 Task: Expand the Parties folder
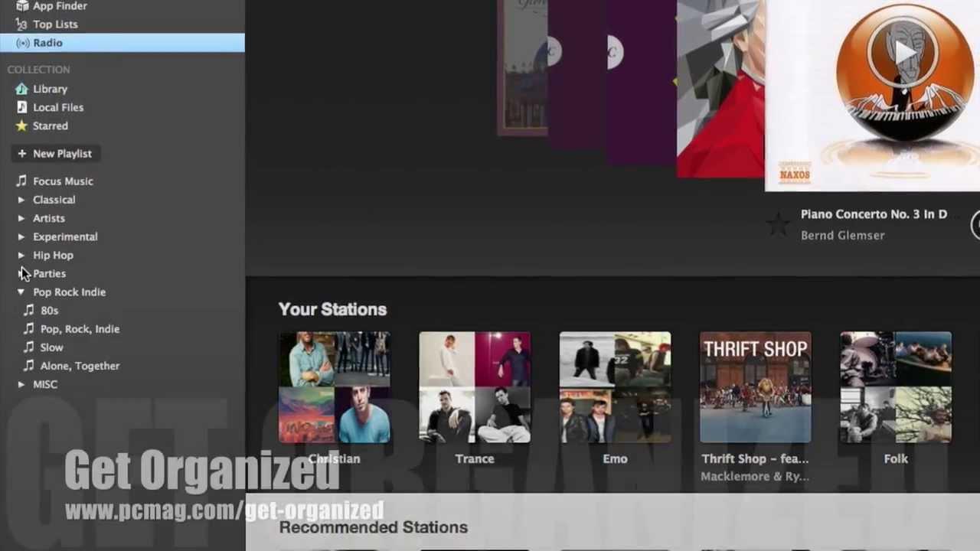(x=21, y=273)
